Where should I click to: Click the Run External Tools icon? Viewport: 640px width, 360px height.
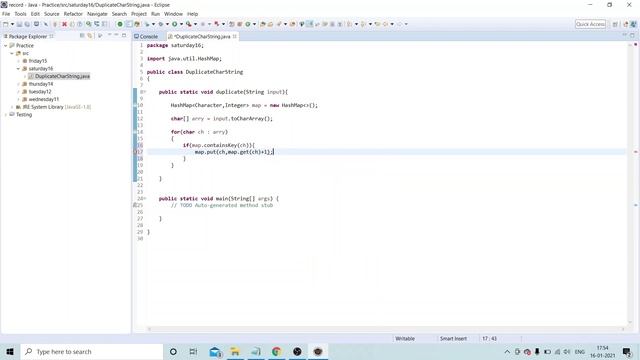[189, 24]
